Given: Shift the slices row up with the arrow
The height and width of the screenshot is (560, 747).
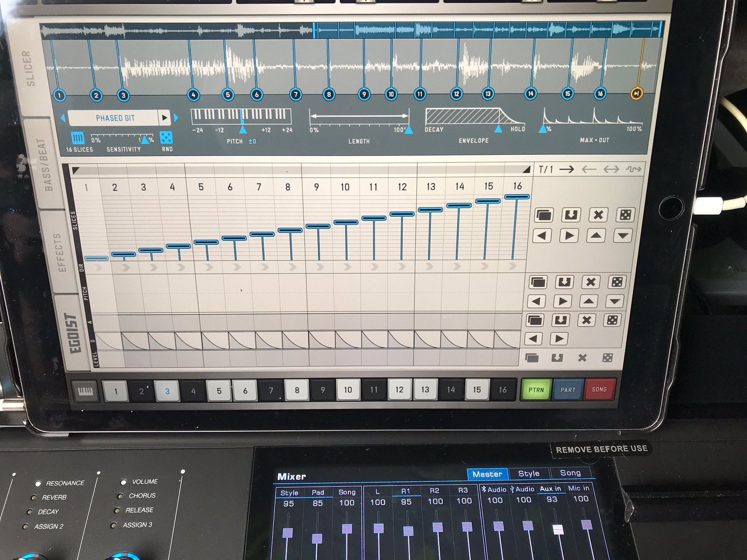Looking at the screenshot, I should click(x=596, y=236).
